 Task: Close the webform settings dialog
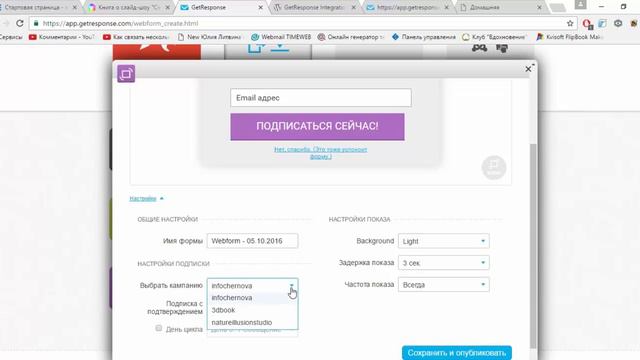[x=528, y=69]
